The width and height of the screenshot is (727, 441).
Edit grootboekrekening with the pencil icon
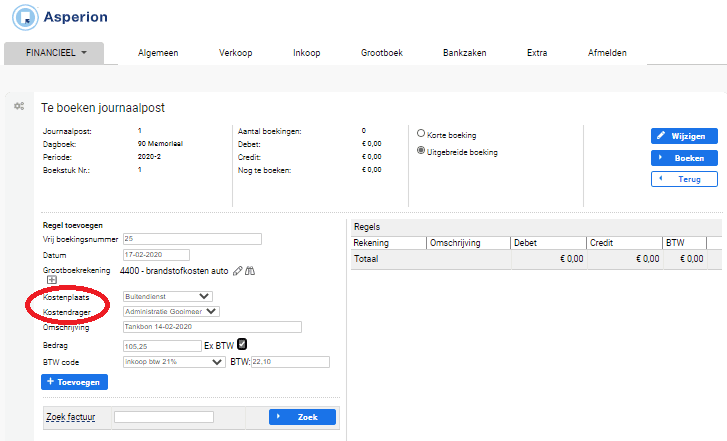(237, 271)
